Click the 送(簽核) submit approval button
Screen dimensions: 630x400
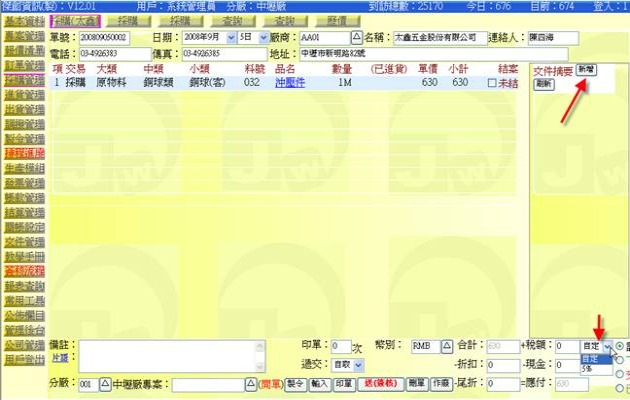(x=381, y=384)
